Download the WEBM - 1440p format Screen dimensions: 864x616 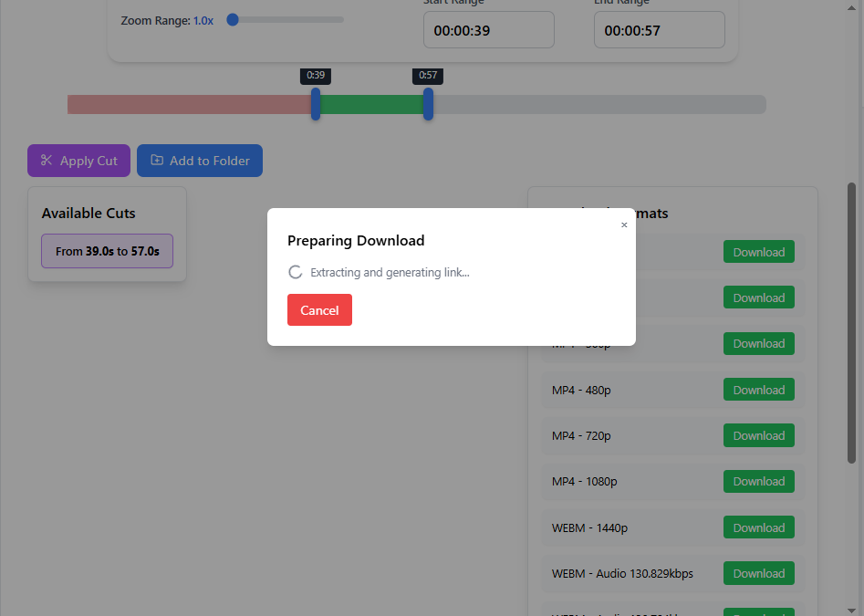point(759,527)
